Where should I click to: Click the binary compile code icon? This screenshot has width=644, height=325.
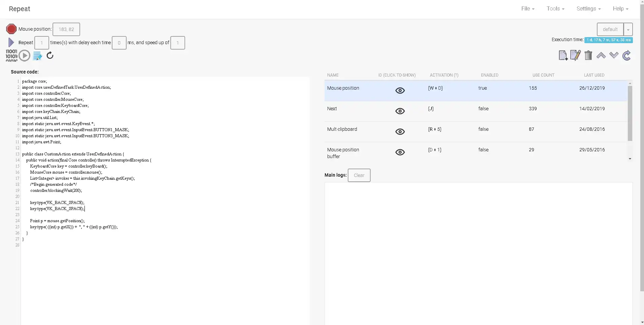click(x=11, y=56)
